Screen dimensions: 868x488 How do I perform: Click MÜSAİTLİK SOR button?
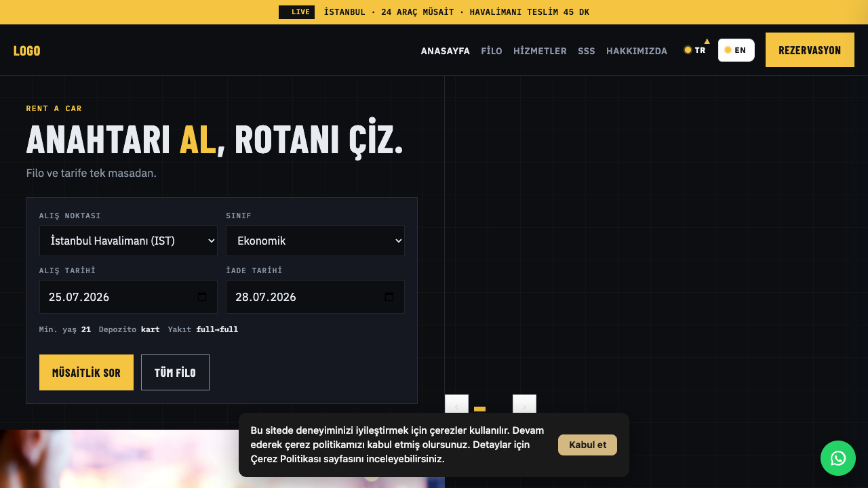point(86,373)
